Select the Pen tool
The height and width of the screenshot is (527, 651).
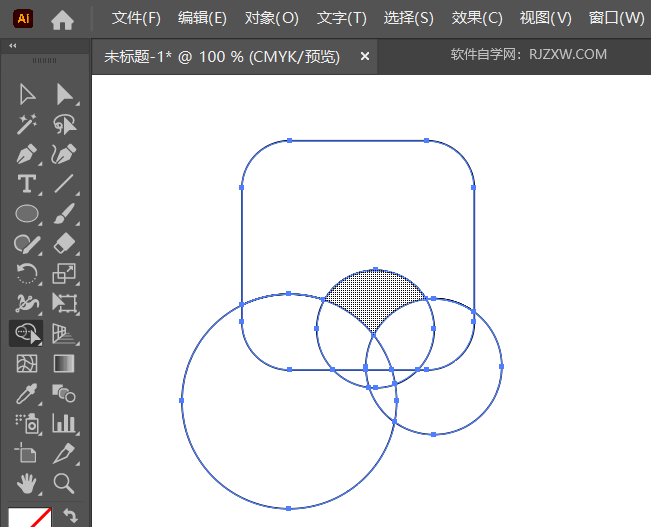[27, 154]
